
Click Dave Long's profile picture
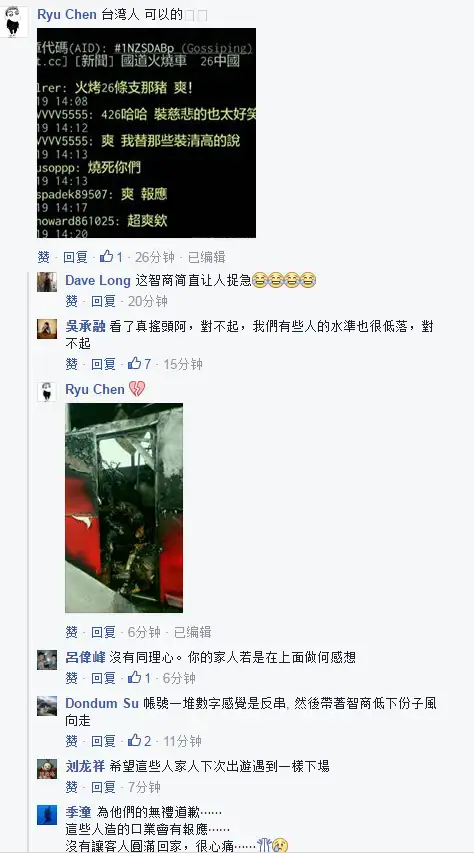pyautogui.click(x=47, y=282)
